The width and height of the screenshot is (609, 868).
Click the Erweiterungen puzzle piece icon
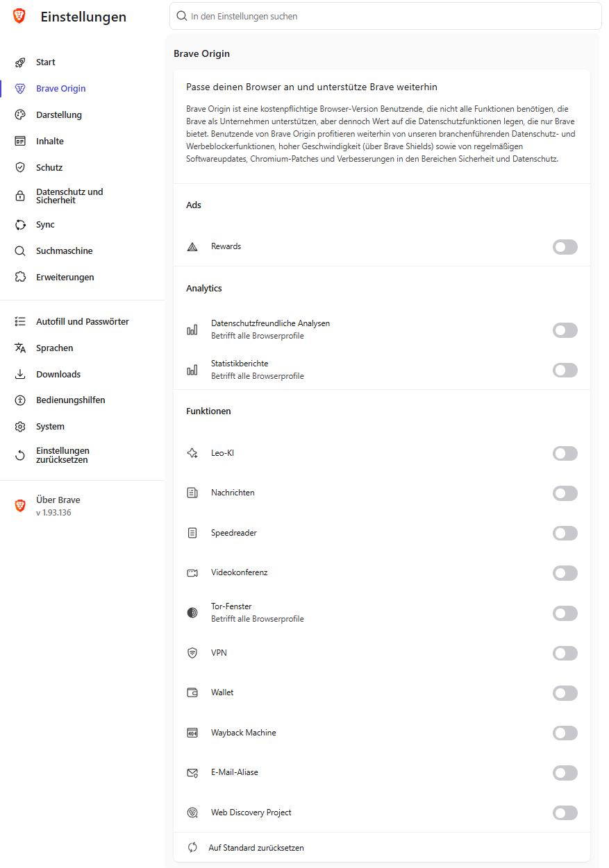pos(20,277)
